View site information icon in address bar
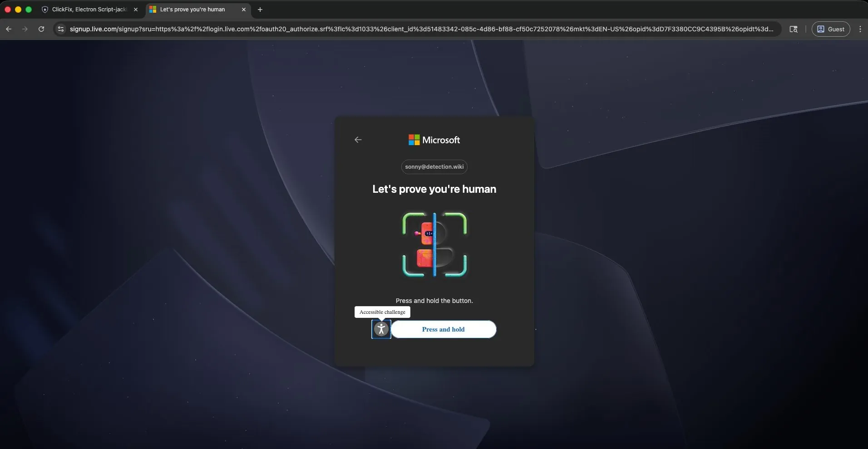 [61, 29]
